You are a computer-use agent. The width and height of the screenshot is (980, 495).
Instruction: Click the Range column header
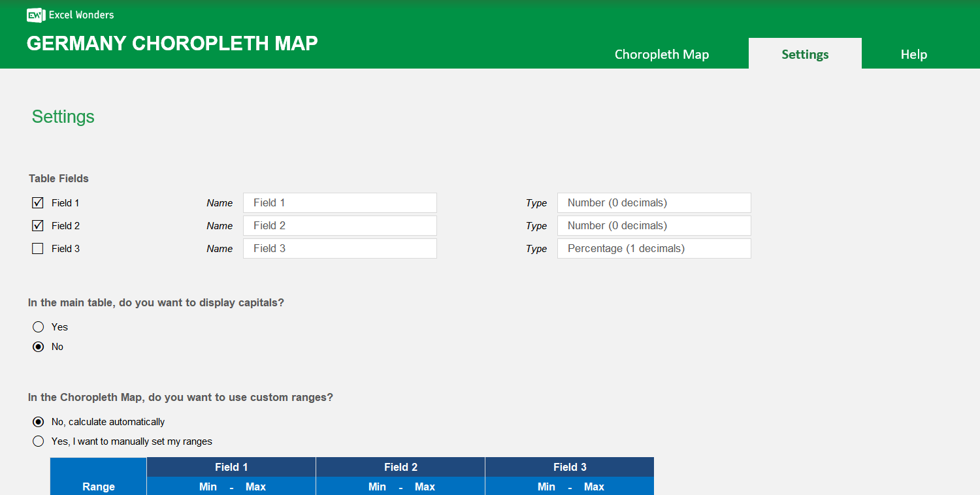[x=98, y=487]
